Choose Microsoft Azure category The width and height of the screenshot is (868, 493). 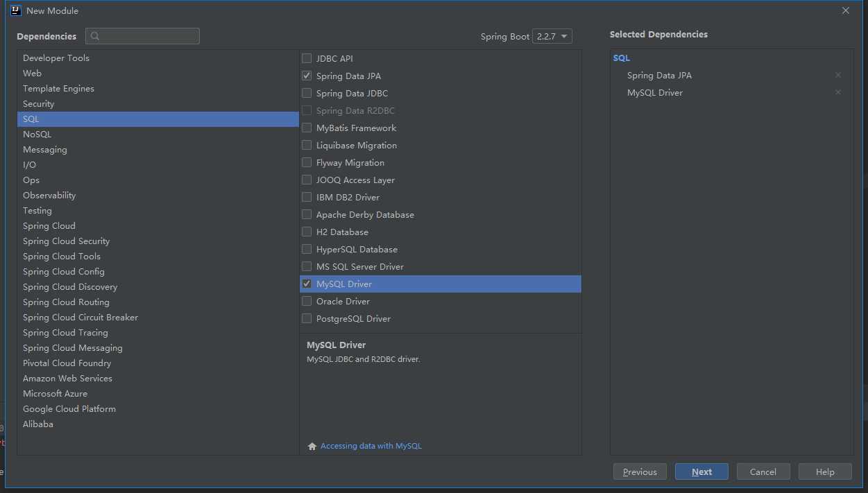[158, 394]
